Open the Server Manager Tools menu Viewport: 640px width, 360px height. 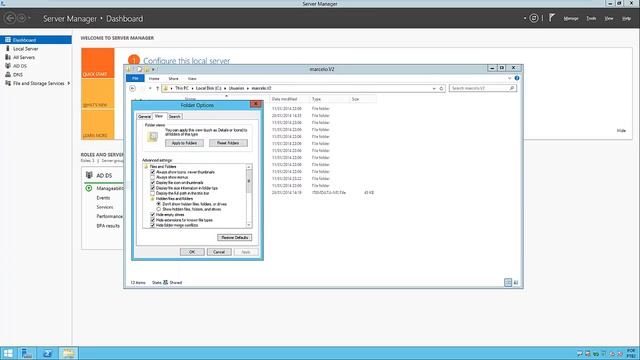[x=591, y=18]
